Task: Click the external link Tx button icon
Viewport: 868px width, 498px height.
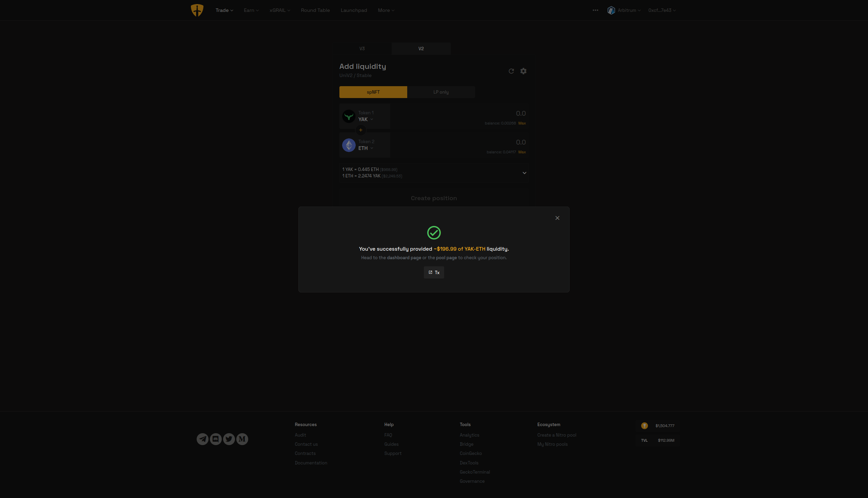Action: tap(430, 272)
